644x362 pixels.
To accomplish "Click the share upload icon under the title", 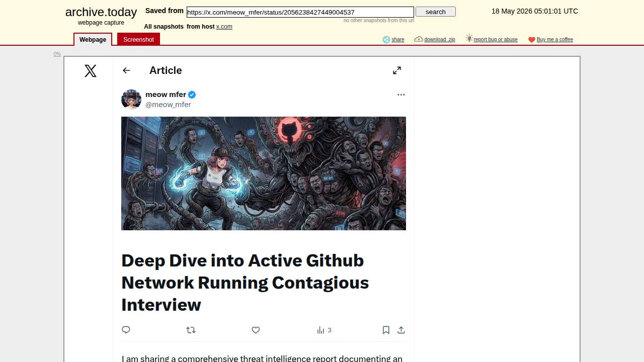I will coord(401,330).
